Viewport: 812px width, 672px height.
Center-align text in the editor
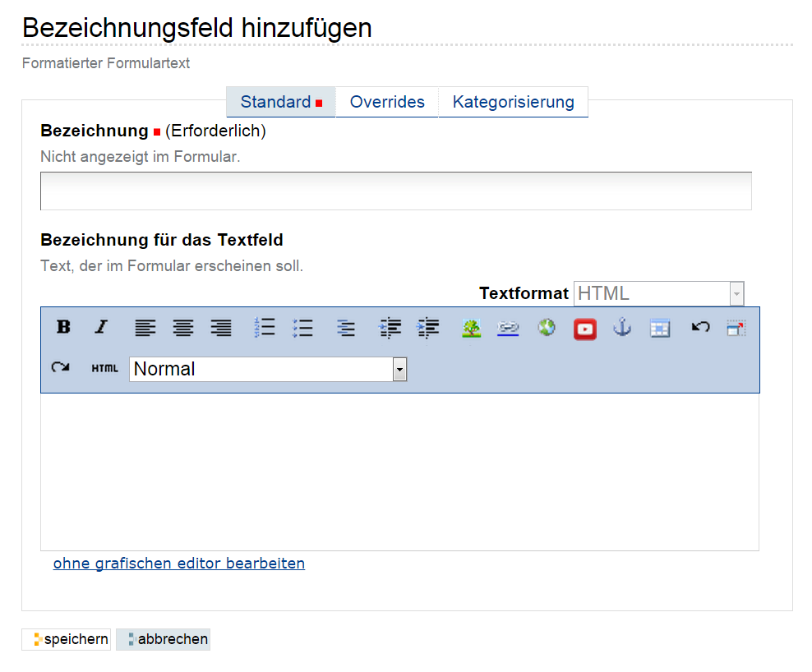182,328
